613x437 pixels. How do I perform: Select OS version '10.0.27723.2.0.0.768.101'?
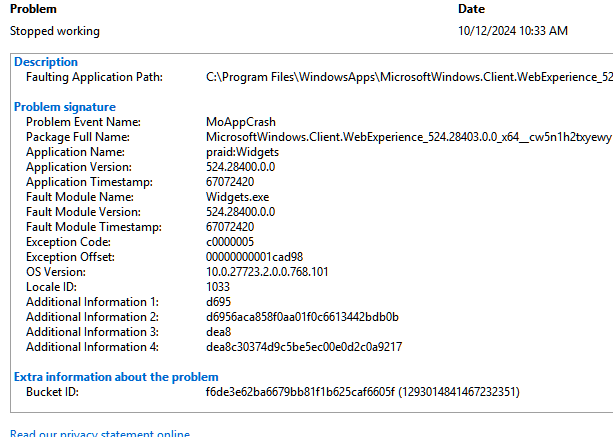click(267, 272)
